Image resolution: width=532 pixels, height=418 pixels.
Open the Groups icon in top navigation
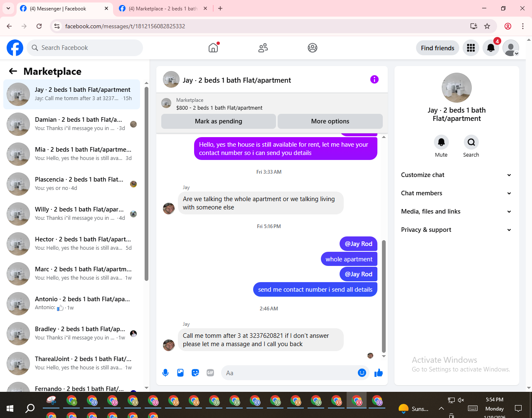point(313,48)
